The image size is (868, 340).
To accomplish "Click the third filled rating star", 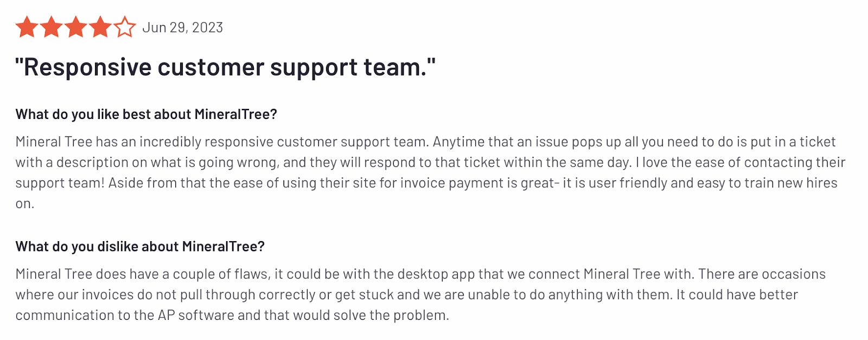I will point(76,27).
